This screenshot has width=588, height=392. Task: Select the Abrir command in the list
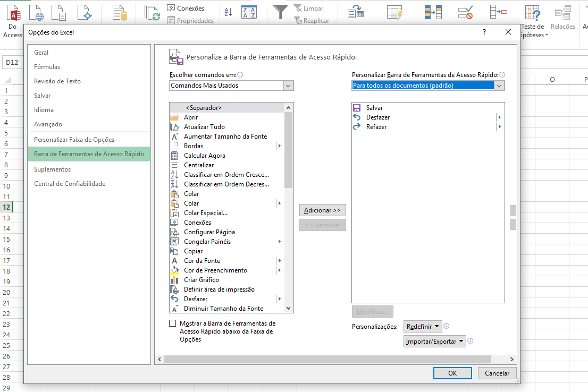point(226,117)
